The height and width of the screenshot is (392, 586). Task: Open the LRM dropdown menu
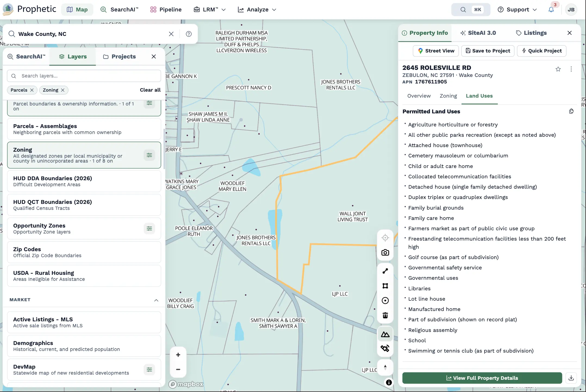coord(210,10)
